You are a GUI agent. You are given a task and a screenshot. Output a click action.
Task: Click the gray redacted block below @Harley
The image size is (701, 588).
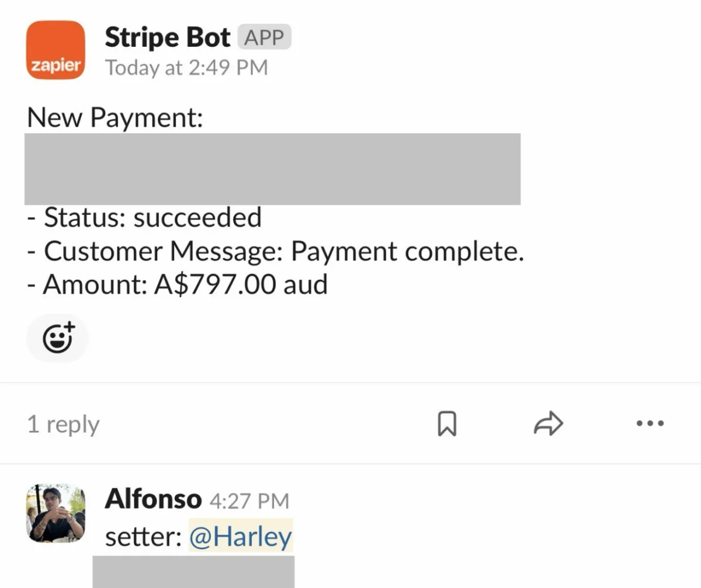(x=193, y=572)
